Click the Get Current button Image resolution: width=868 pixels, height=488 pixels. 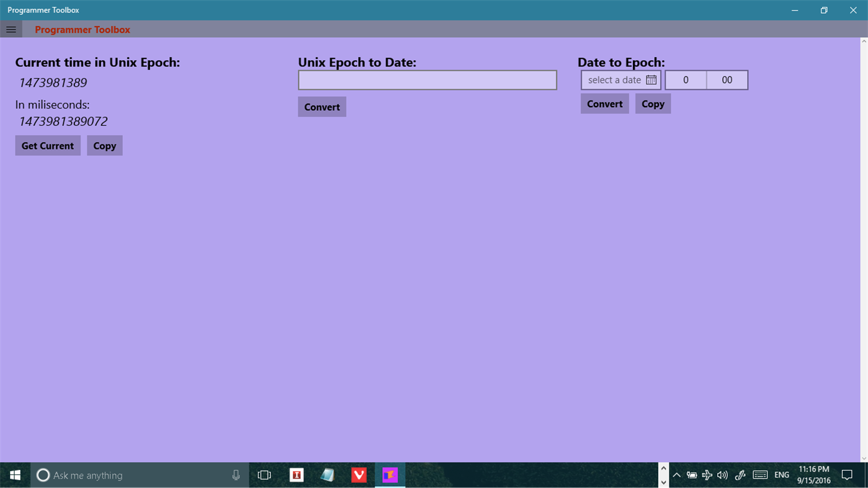pos(48,146)
